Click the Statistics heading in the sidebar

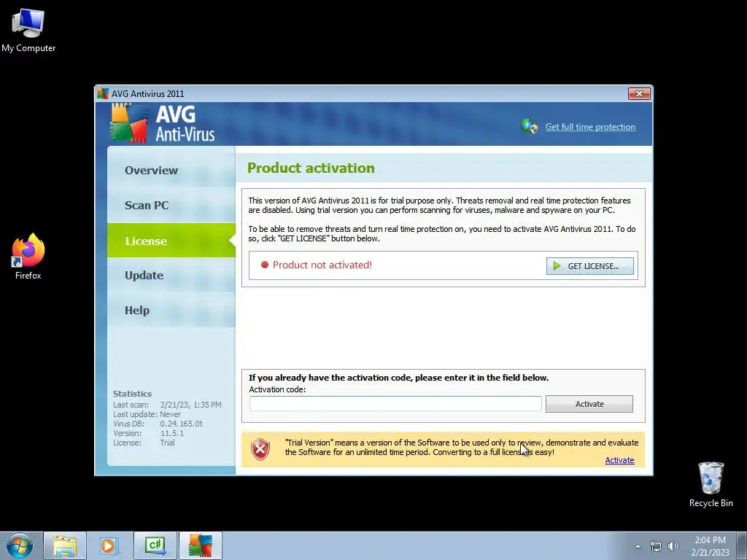(x=133, y=394)
